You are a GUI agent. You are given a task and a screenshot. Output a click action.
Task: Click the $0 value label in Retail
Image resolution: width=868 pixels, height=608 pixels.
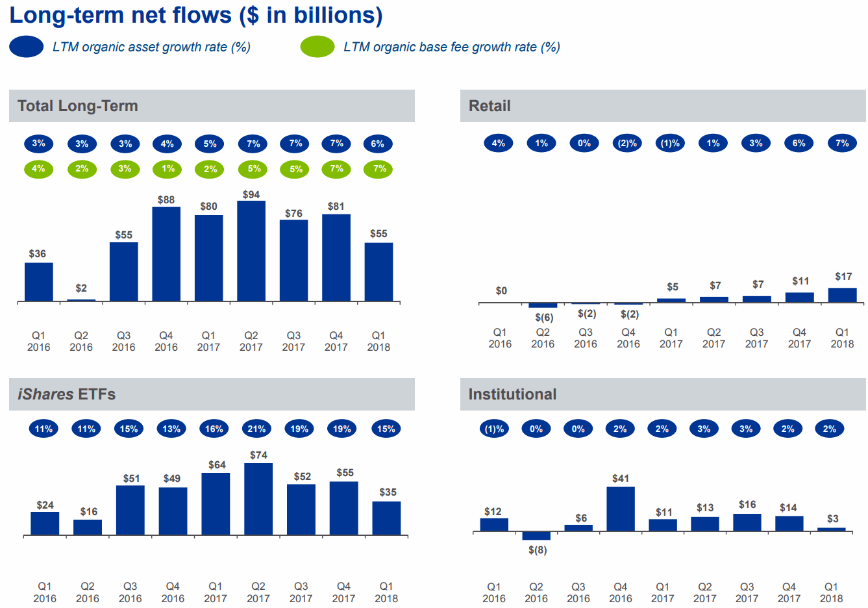[x=501, y=291]
